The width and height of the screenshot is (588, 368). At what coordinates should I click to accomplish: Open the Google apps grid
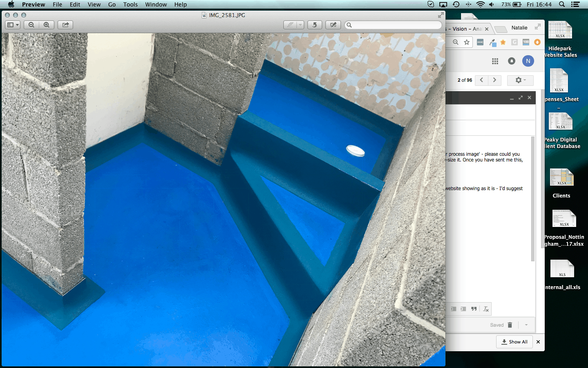coord(495,61)
